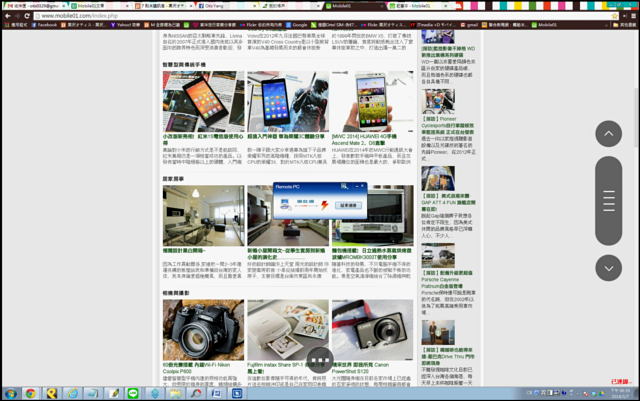
Task: Open the Yahoo bookmark
Action: (x=125, y=25)
